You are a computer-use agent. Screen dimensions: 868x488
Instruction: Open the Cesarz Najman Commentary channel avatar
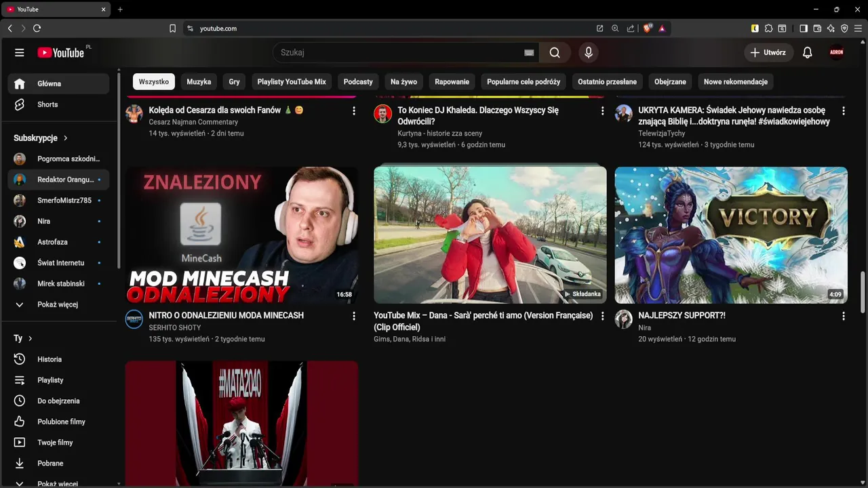[134, 114]
